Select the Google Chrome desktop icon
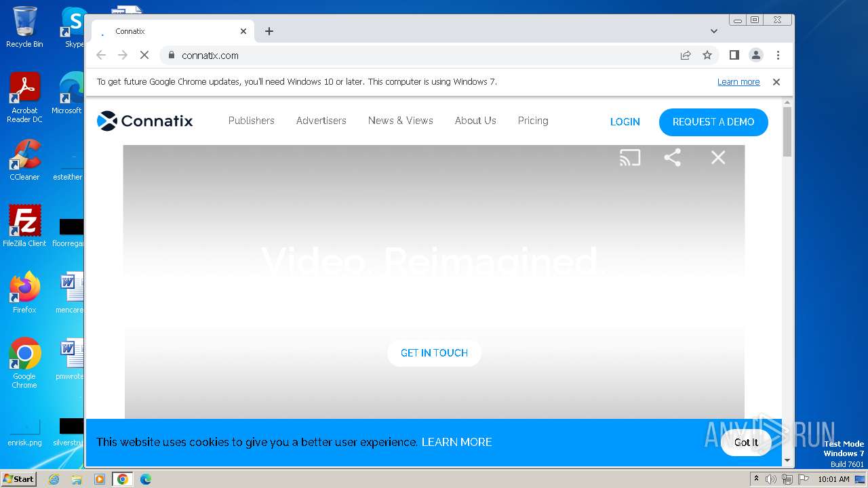The image size is (868, 488). click(x=24, y=363)
